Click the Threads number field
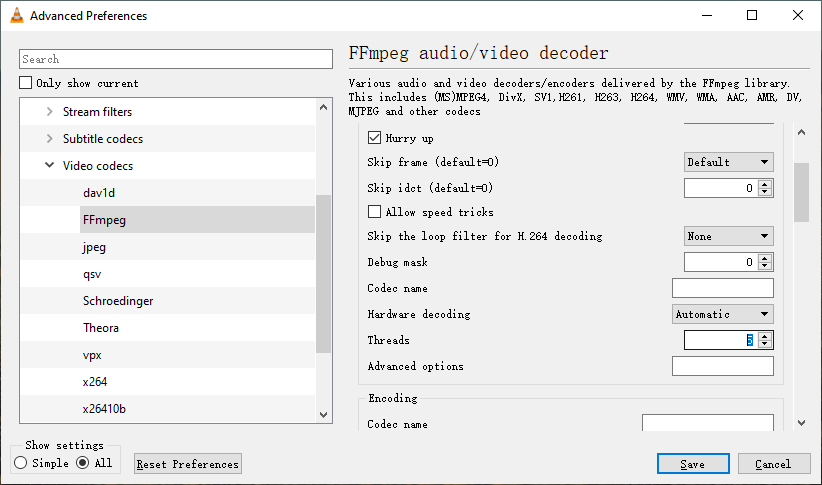822x485 pixels. (x=721, y=340)
